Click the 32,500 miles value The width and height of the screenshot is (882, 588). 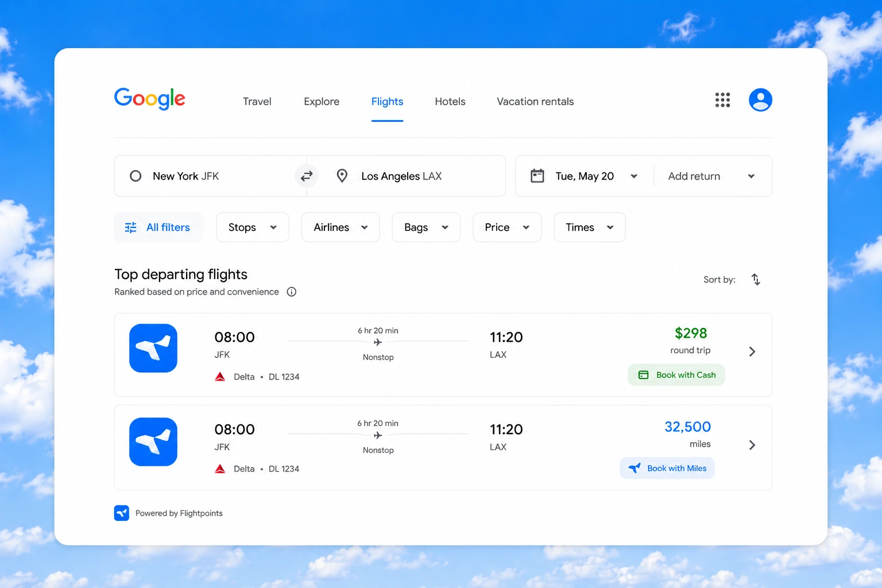pyautogui.click(x=687, y=427)
